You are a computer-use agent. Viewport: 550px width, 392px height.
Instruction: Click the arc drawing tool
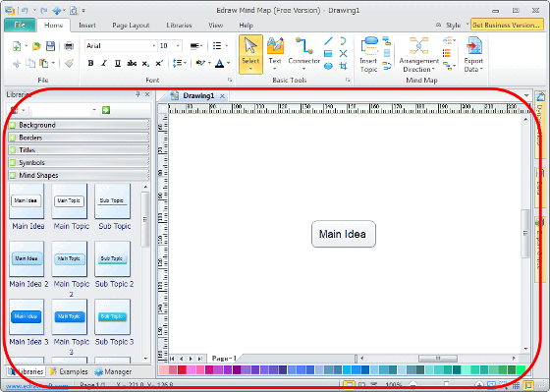343,41
